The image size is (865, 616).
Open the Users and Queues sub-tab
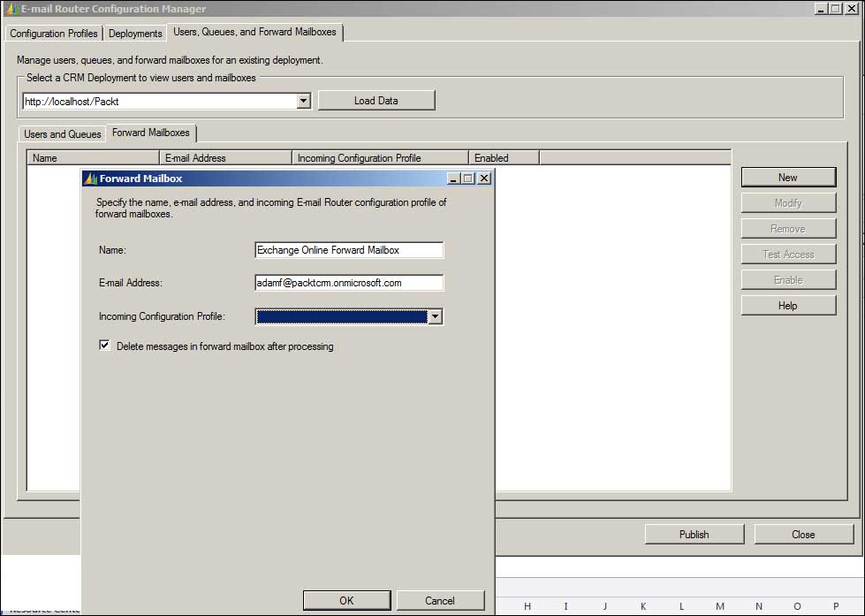coord(63,133)
